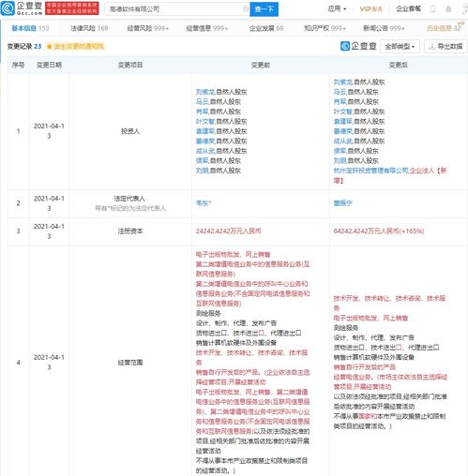Click the orange square icon before 发生变更时通知我

pyautogui.click(x=49, y=47)
